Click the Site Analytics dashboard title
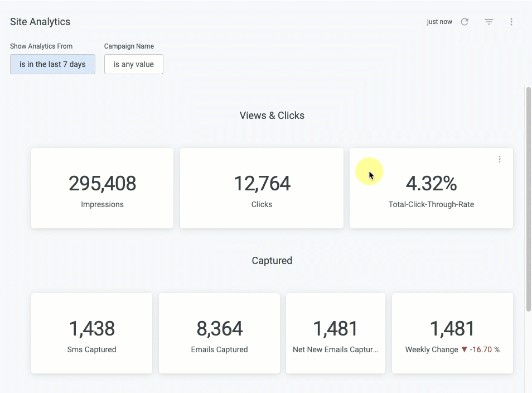Image resolution: width=532 pixels, height=393 pixels. click(x=40, y=22)
